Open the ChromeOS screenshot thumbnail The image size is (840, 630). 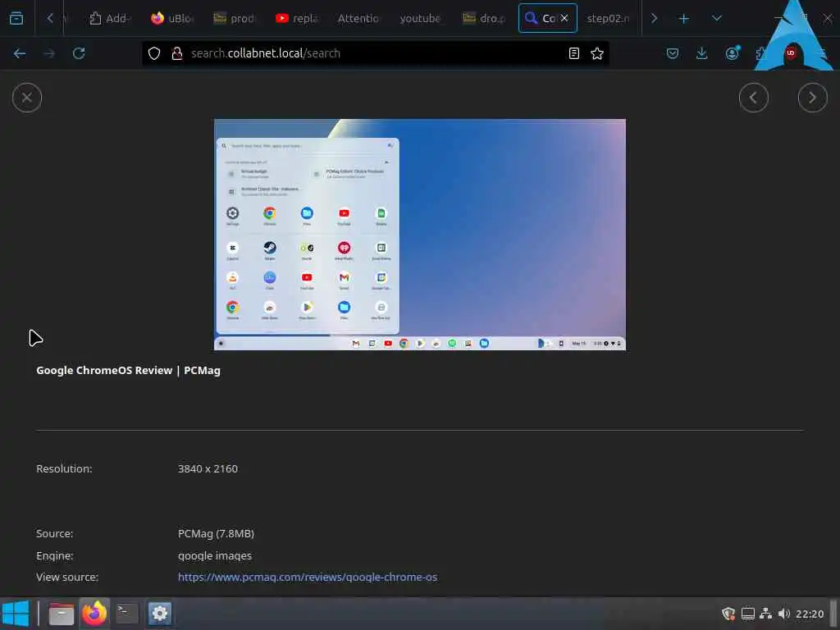click(419, 234)
